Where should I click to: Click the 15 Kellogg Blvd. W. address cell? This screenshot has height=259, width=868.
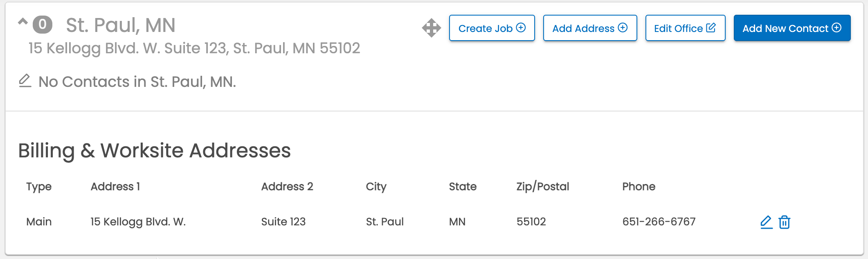(138, 222)
